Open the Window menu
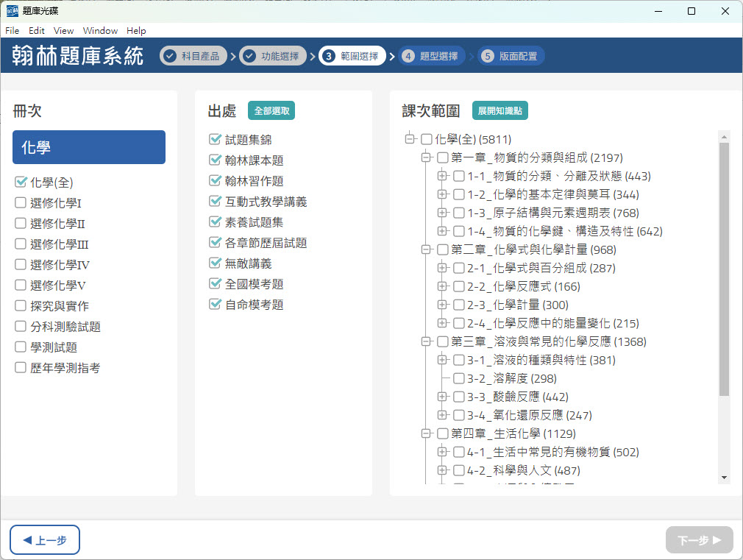Screen dimensions: 743x560 tap(100, 31)
